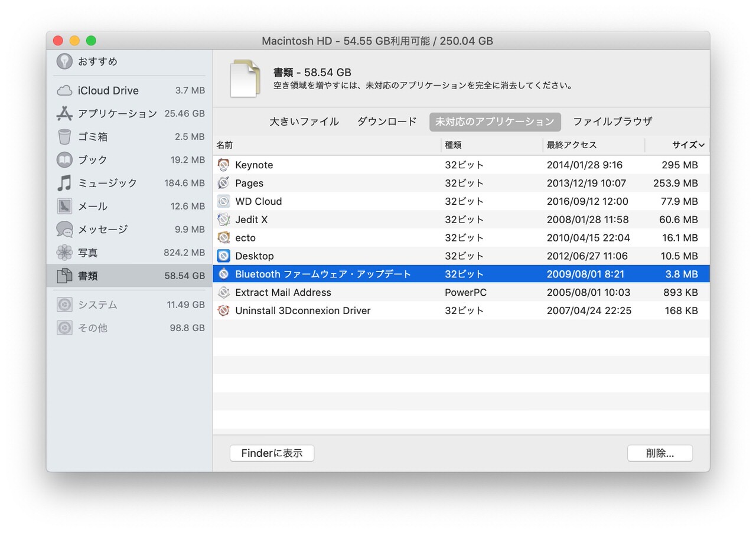756x533 pixels.
Task: Click the 11.49 GB システム size
Action: tap(185, 305)
